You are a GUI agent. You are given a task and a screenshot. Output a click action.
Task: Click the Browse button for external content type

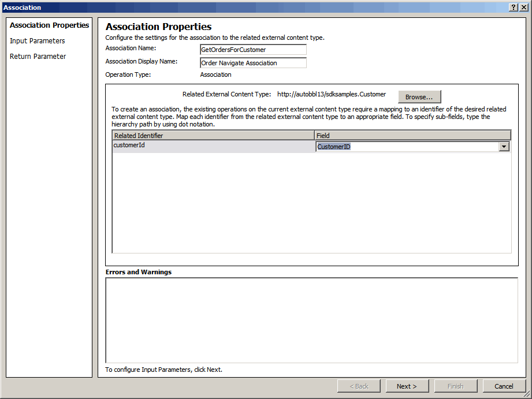pos(419,96)
